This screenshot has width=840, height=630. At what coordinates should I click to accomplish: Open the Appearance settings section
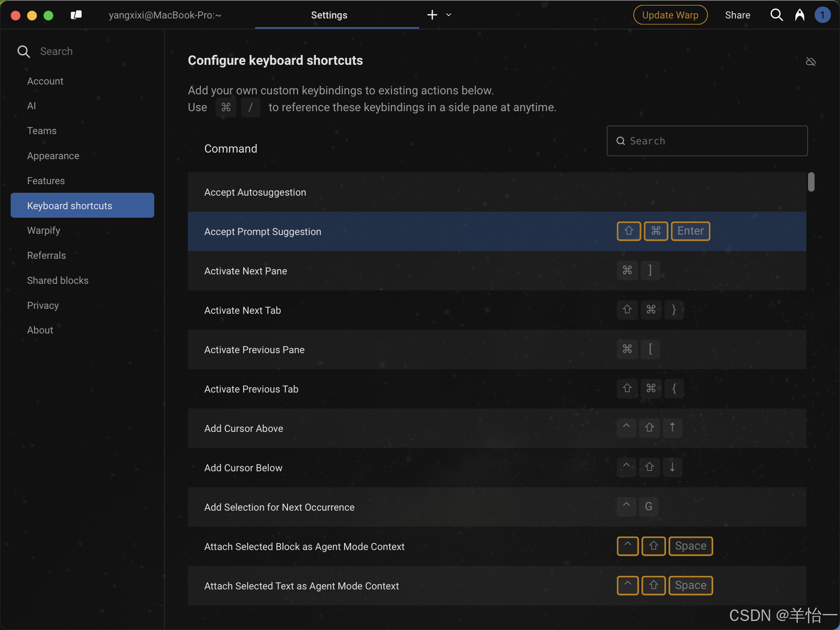(53, 156)
